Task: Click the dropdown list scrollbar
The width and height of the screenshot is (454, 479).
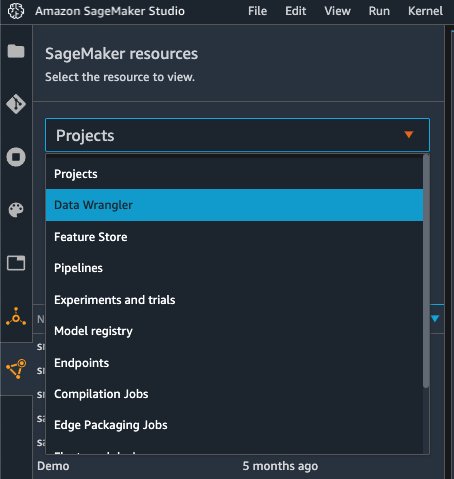Action: [426, 271]
